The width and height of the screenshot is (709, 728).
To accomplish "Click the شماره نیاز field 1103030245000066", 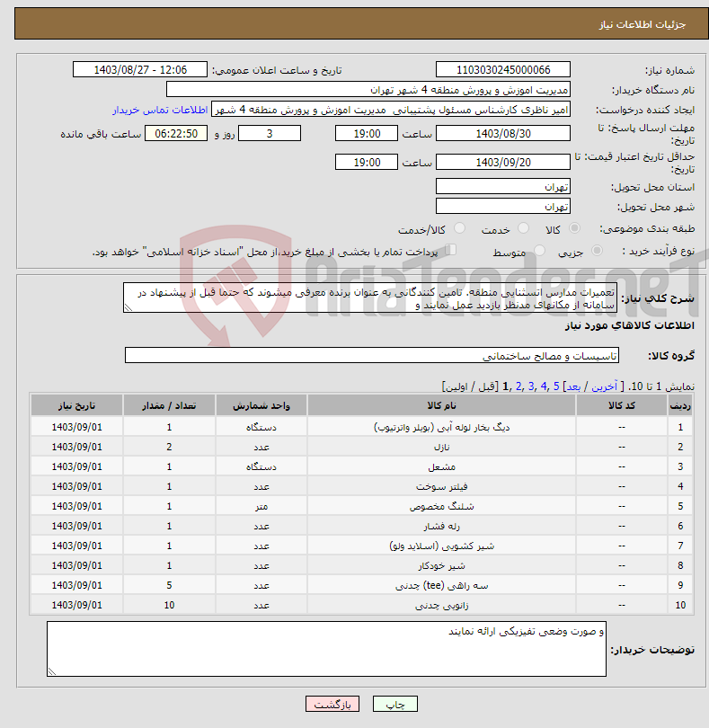I will [x=503, y=69].
